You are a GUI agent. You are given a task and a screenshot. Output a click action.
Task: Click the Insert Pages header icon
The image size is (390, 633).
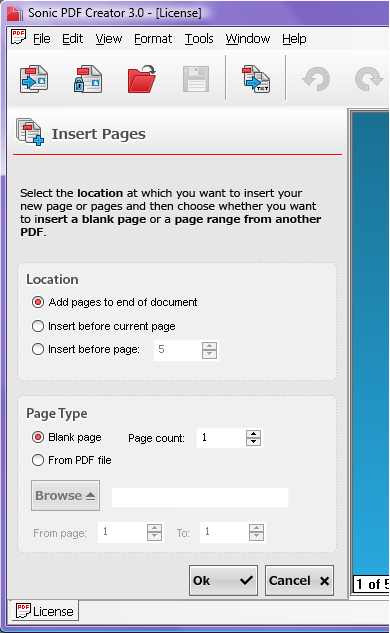30,132
